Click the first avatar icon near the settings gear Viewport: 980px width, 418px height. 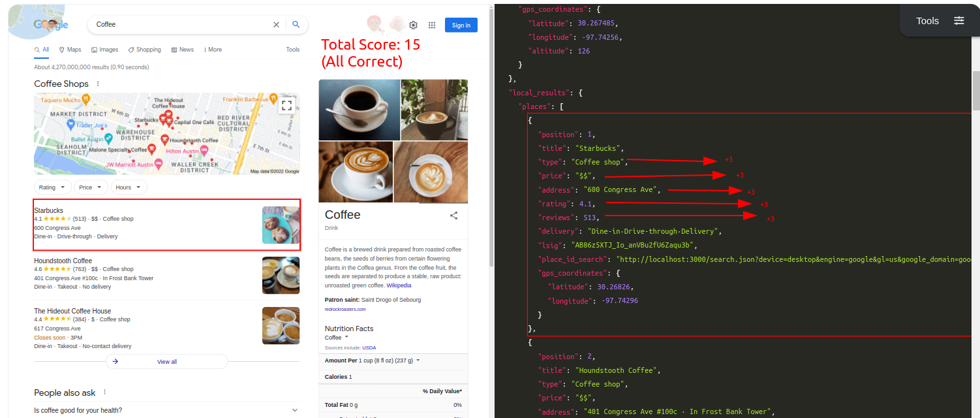pos(375,24)
